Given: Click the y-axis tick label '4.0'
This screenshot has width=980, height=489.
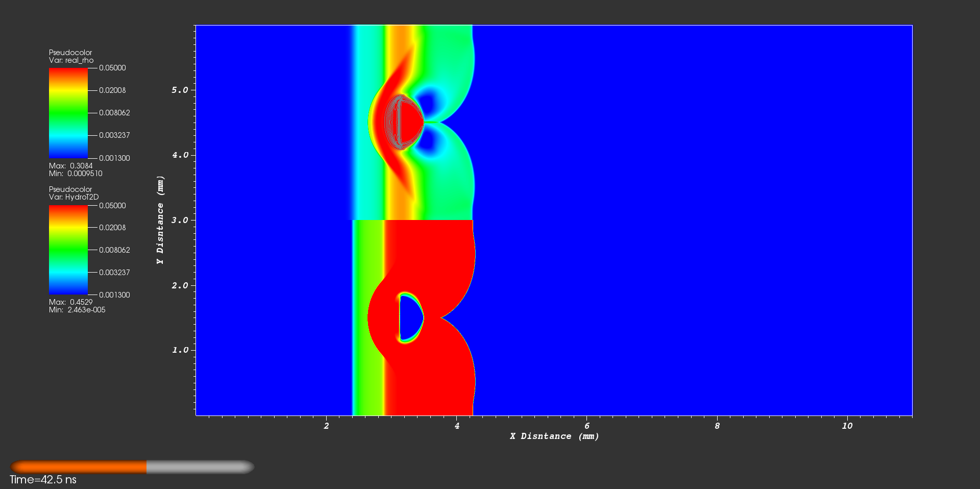Looking at the screenshot, I should (180, 155).
